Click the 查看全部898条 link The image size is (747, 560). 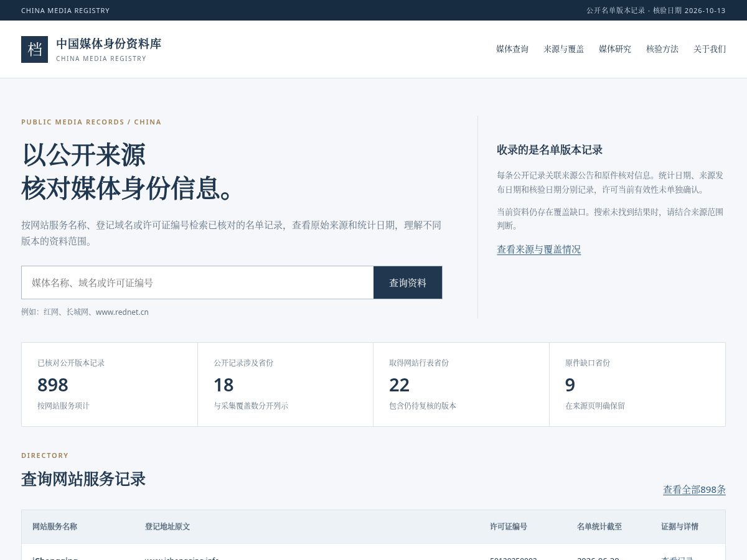(694, 490)
